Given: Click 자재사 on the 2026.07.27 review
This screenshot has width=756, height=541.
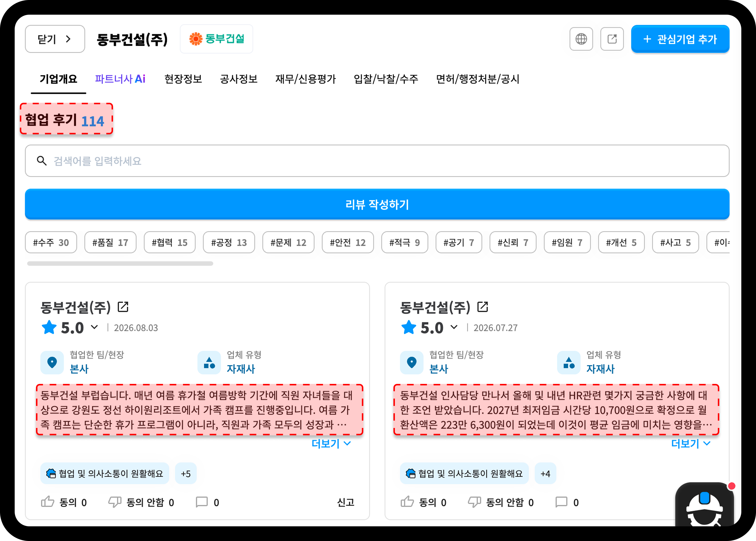Looking at the screenshot, I should click(x=600, y=369).
